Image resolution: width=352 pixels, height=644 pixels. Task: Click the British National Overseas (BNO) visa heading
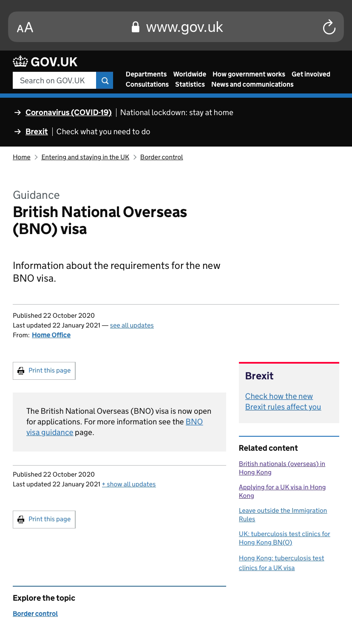(x=100, y=220)
